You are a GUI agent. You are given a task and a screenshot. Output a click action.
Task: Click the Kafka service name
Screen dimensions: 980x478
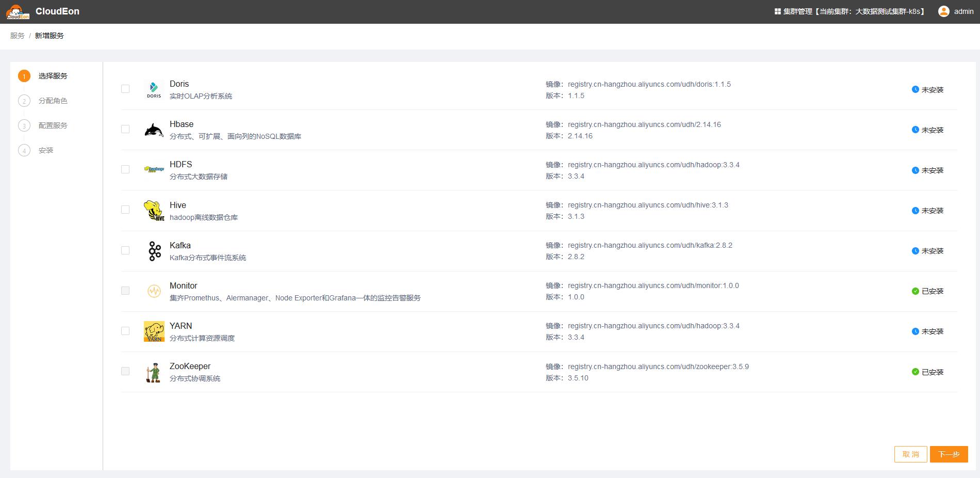tap(180, 245)
